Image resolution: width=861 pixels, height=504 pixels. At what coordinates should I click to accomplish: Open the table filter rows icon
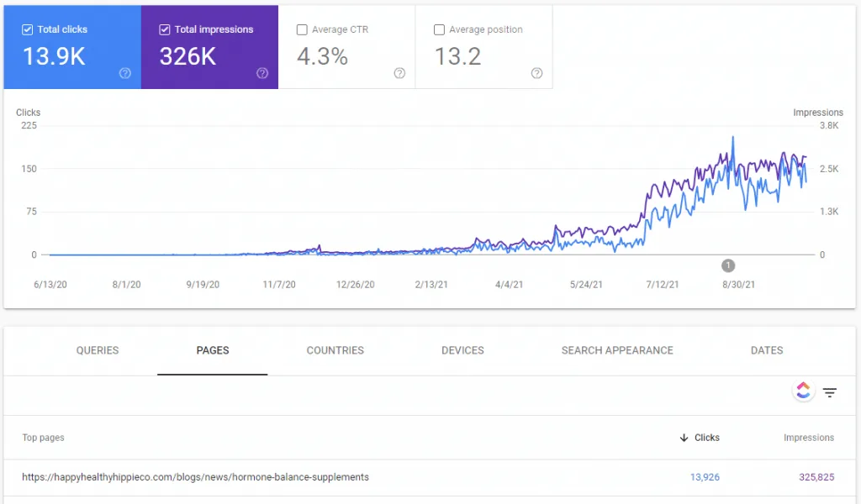830,392
